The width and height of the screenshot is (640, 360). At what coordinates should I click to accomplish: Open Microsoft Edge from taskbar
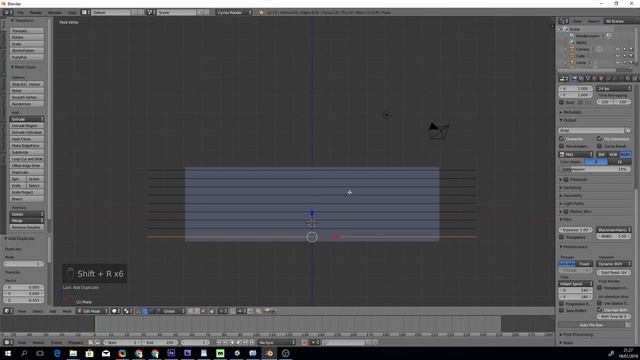(57, 353)
